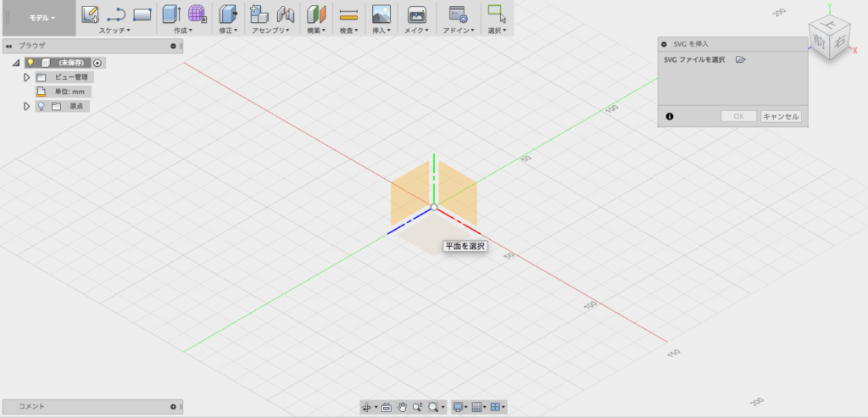
Task: Open the モデル workspace dropdown
Action: 42,18
